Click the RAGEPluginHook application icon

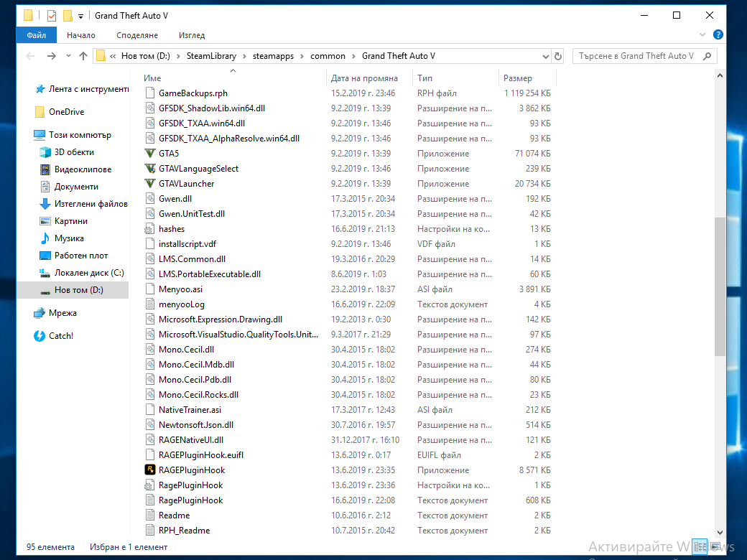[x=150, y=470]
